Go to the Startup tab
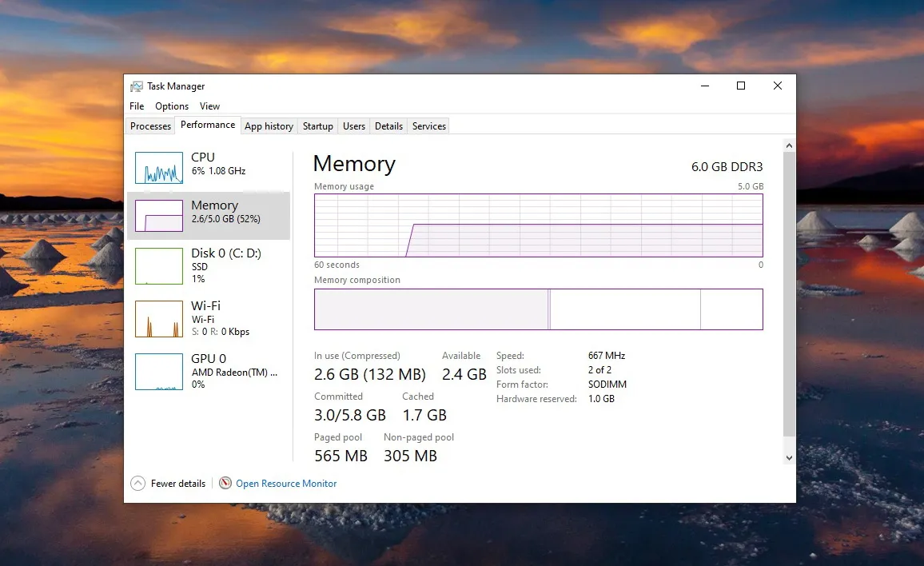The width and height of the screenshot is (924, 566). (317, 126)
